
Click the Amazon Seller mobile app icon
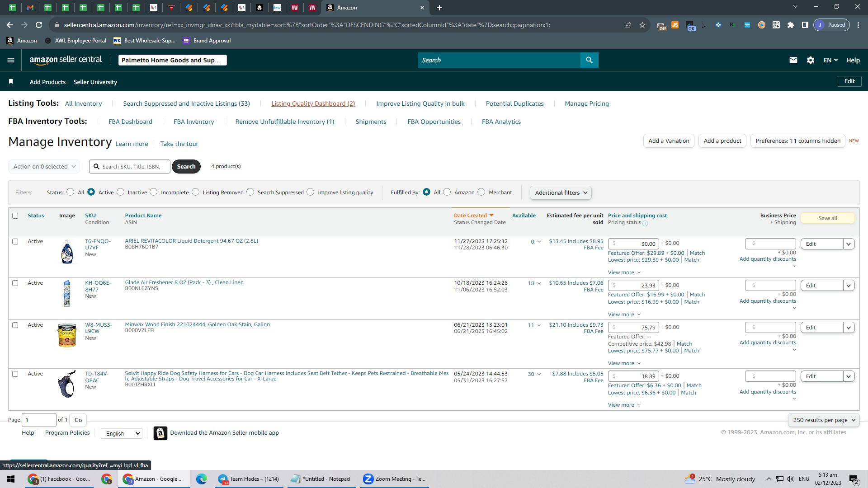[160, 433]
